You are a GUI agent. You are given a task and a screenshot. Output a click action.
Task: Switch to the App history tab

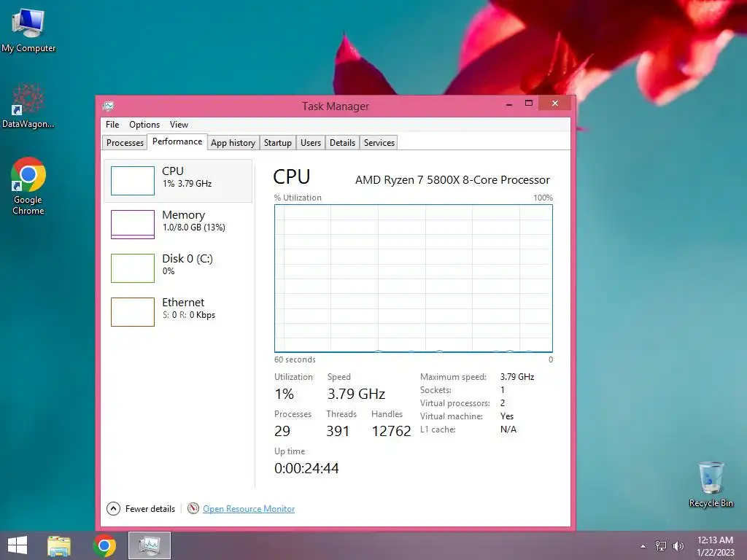233,143
